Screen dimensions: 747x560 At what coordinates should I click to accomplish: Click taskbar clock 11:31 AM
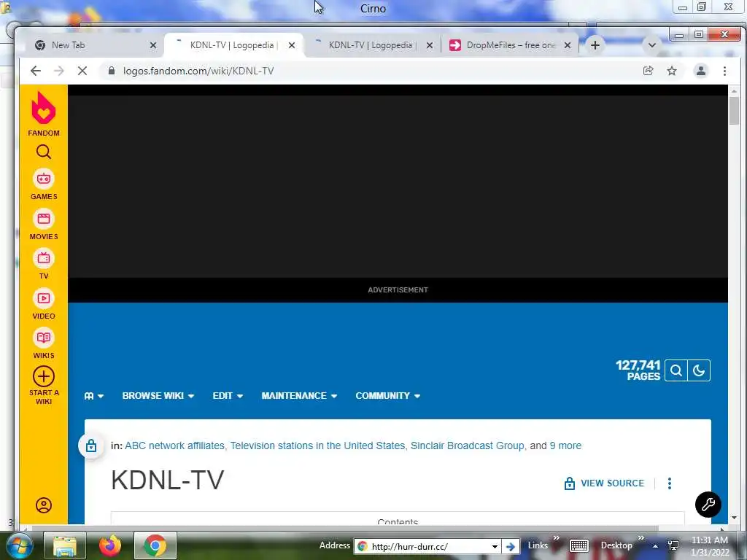[710, 540]
